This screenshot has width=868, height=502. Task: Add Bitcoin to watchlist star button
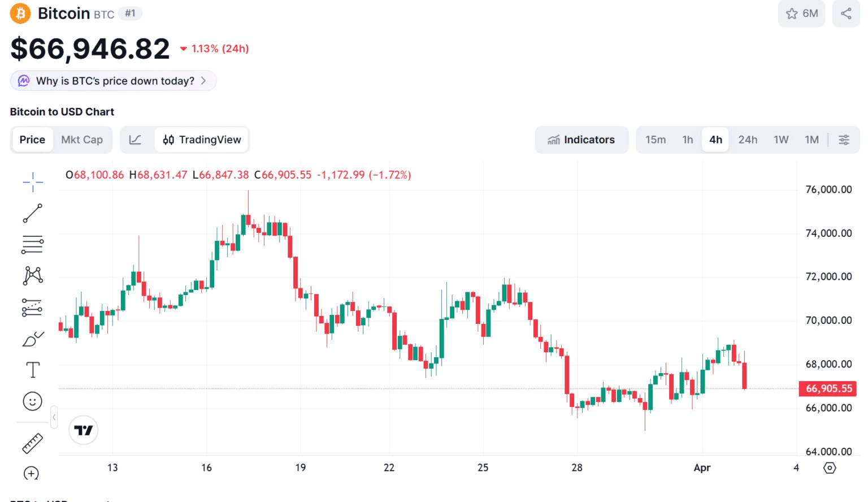tap(801, 14)
